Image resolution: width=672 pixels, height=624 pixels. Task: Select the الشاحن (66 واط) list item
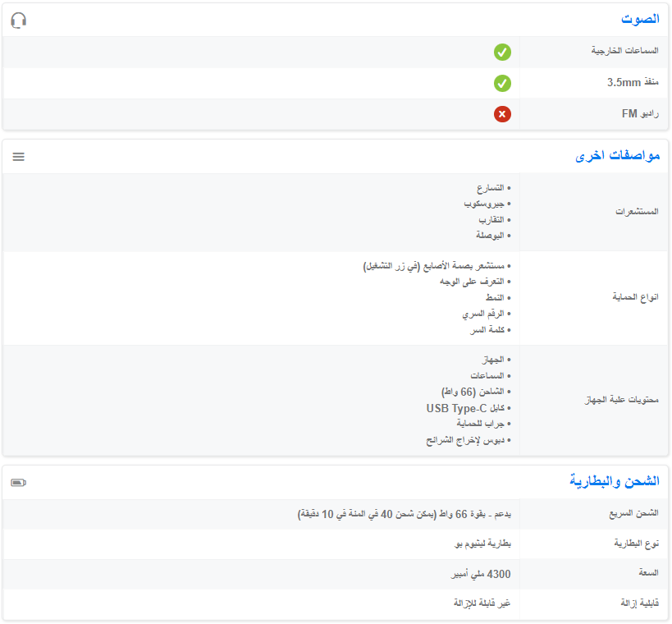473,392
